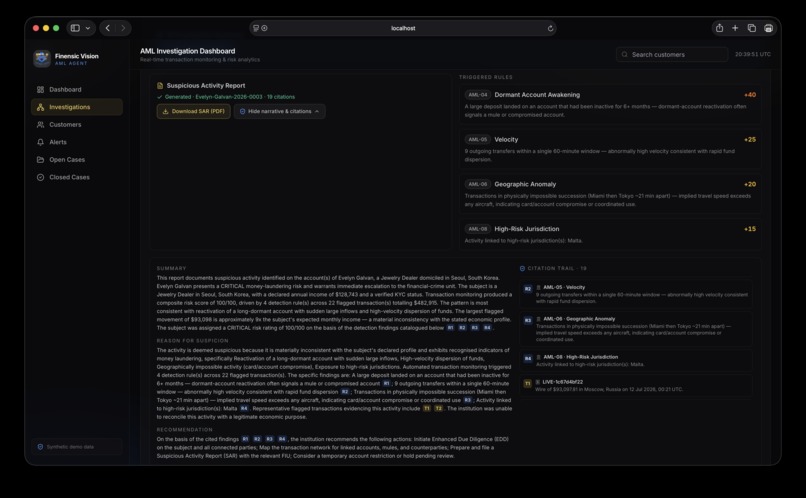Click the R3 badge in Citation Trail

coord(528,320)
